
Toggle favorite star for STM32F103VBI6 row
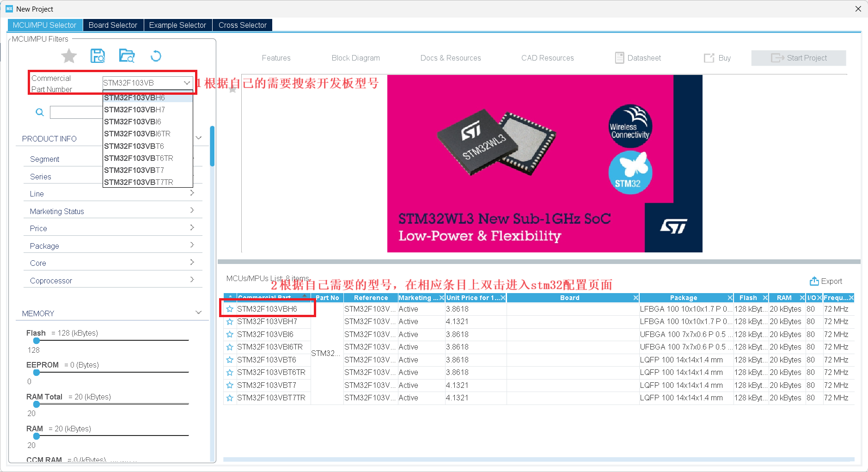[230, 334]
